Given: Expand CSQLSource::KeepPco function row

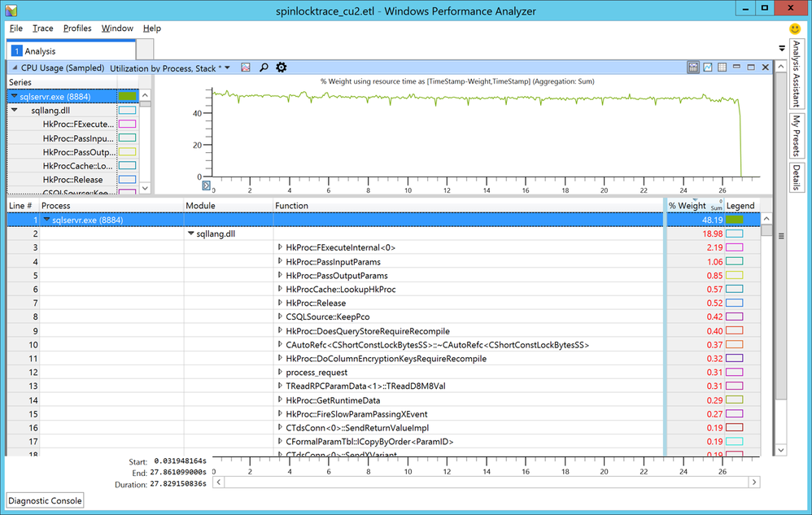Looking at the screenshot, I should pos(280,316).
